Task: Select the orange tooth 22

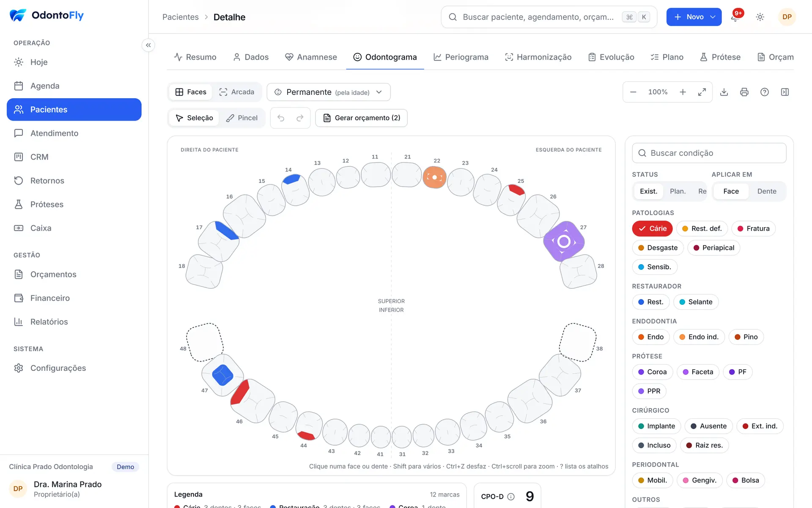Action: tap(434, 177)
